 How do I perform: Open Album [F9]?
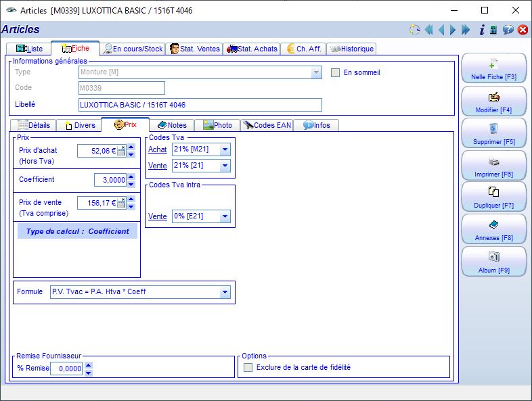tap(493, 262)
